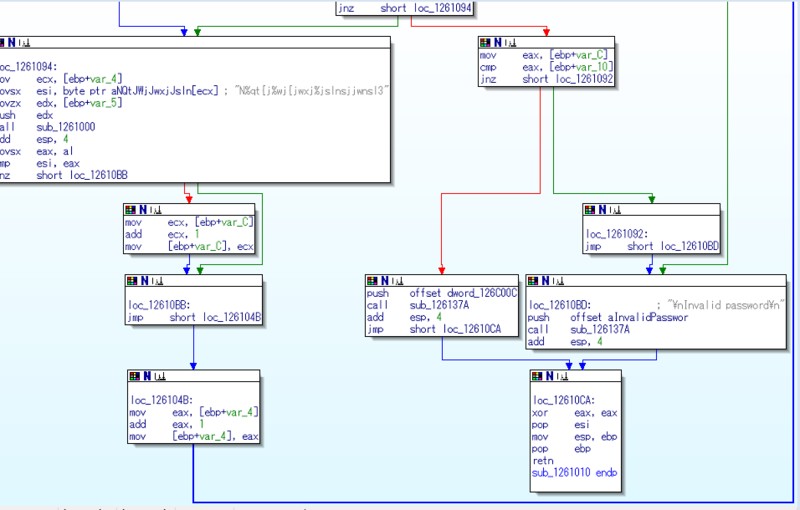Click the N icon on the loc_1261092 node
800x510 pixels.
click(x=602, y=210)
